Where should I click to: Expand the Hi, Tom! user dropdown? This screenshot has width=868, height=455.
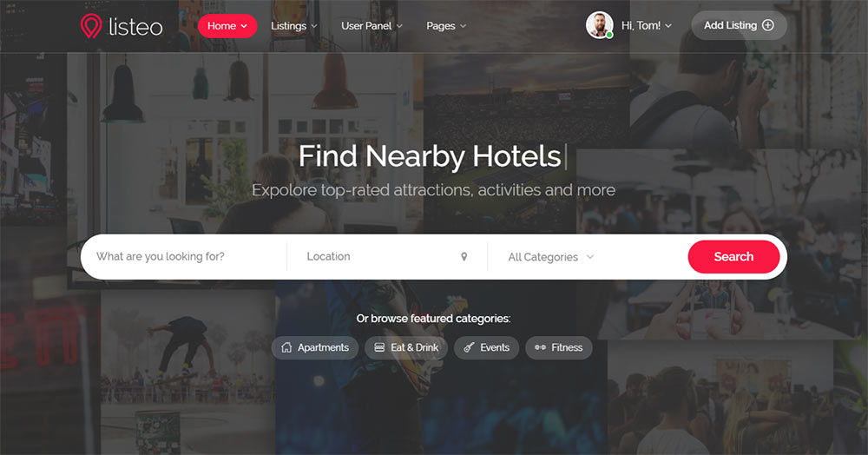tap(647, 25)
